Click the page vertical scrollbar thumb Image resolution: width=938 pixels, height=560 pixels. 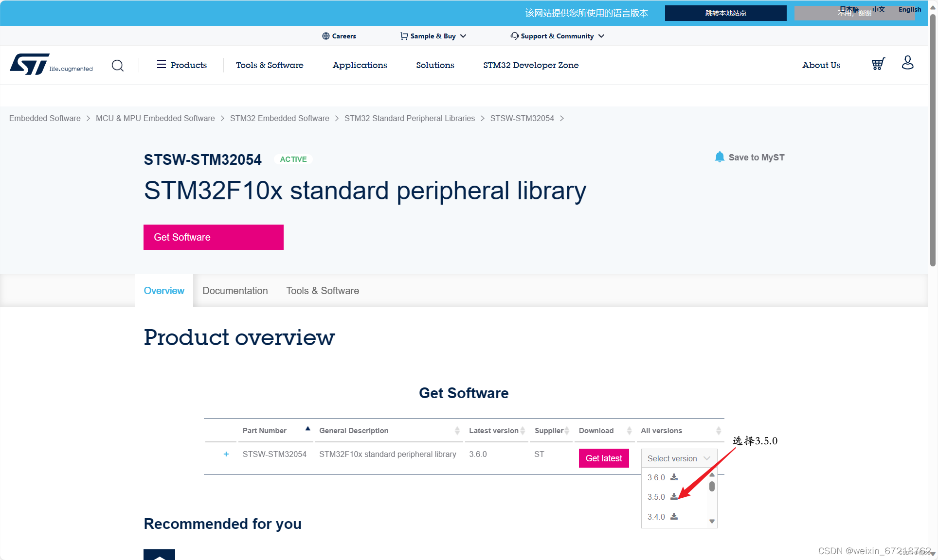pos(933,140)
